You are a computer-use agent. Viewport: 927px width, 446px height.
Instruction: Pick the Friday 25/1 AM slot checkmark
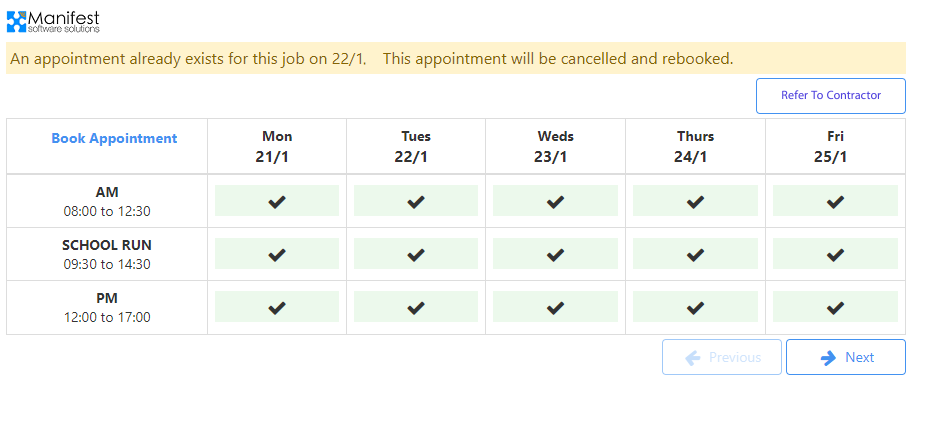point(835,201)
